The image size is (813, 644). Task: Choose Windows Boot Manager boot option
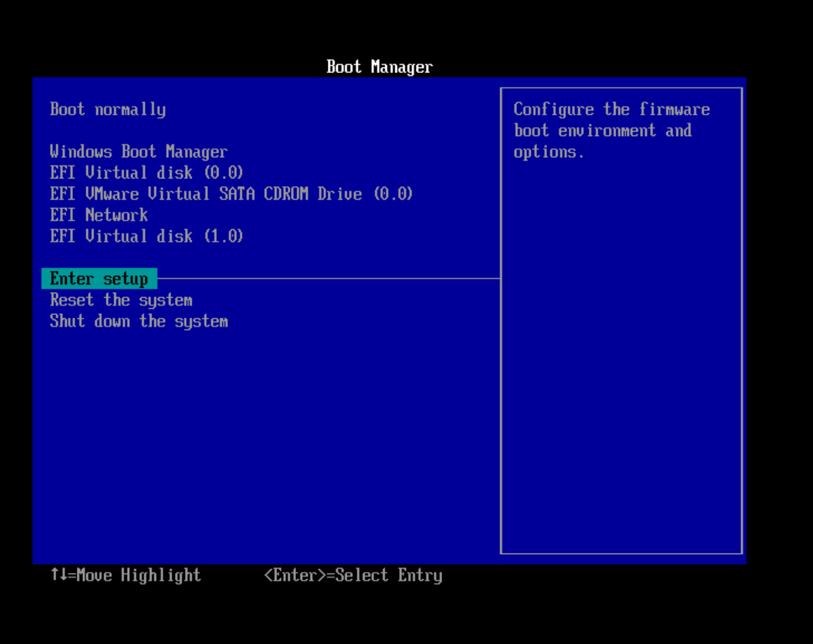tap(139, 152)
